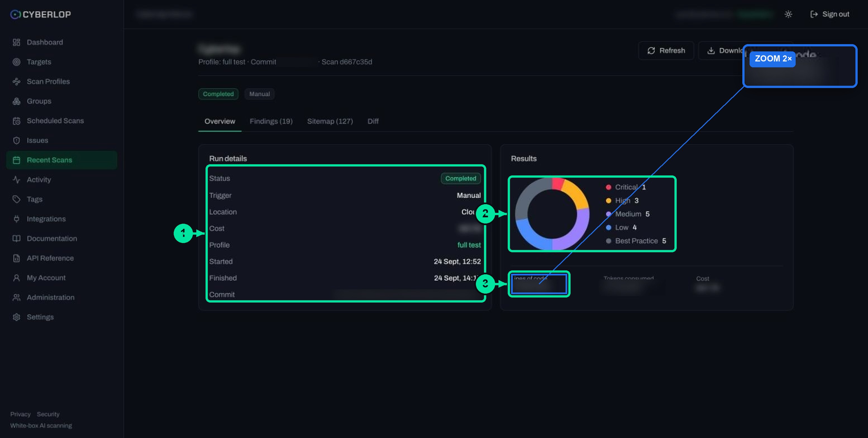This screenshot has width=868, height=438.
Task: Click the High orange legend dot
Action: pos(608,201)
